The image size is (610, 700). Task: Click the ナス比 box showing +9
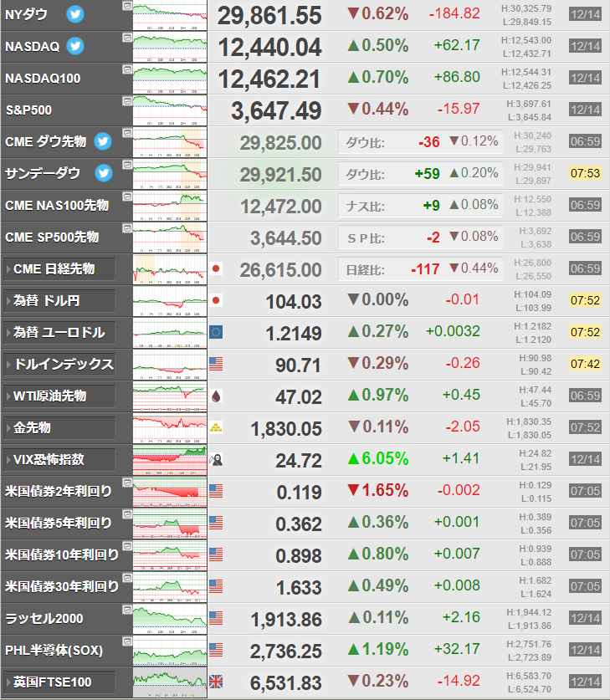[420, 206]
